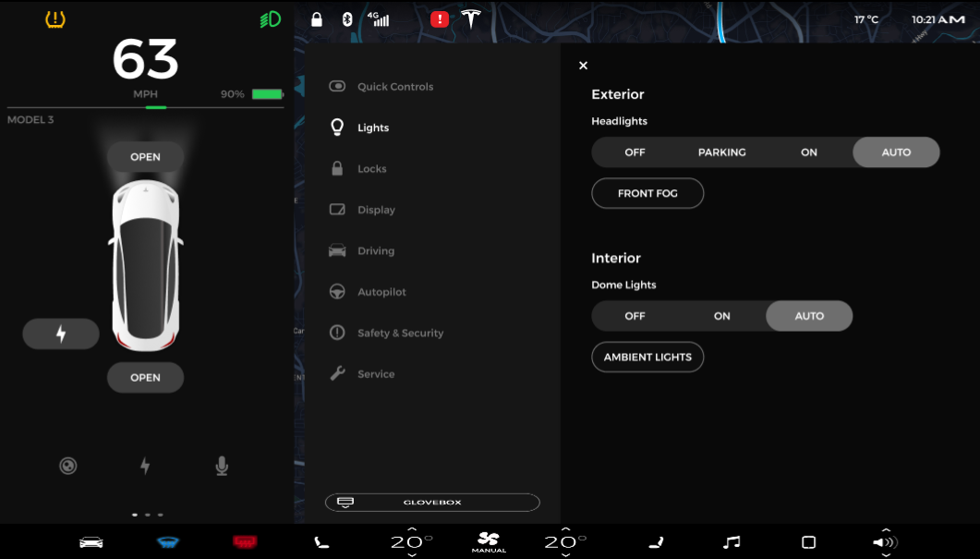Image resolution: width=980 pixels, height=559 pixels.
Task: Open AMBIENT LIGHTS settings
Action: (647, 357)
